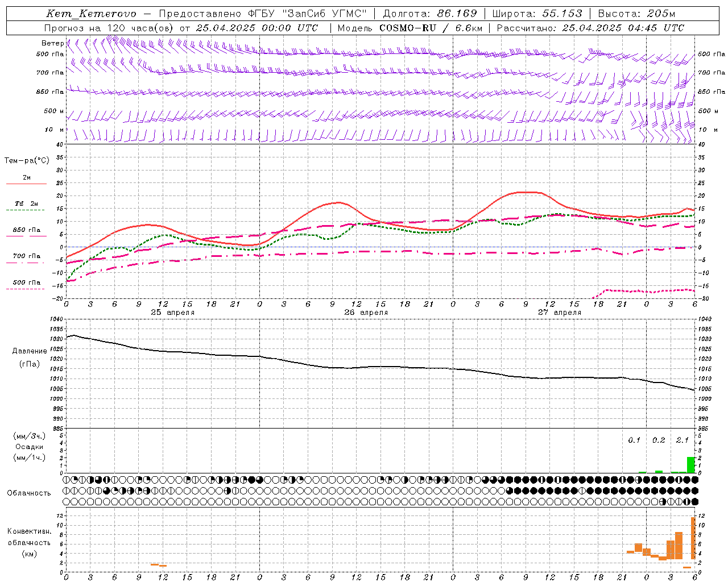
Task: Click 'Прогноз на 120 часа(ов)' forecast text
Action: pos(109,28)
